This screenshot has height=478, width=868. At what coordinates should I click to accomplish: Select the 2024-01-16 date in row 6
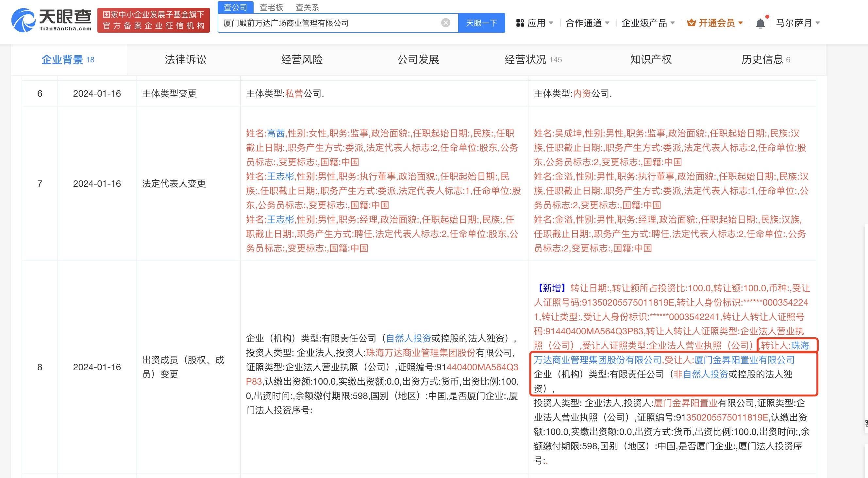pyautogui.click(x=97, y=94)
